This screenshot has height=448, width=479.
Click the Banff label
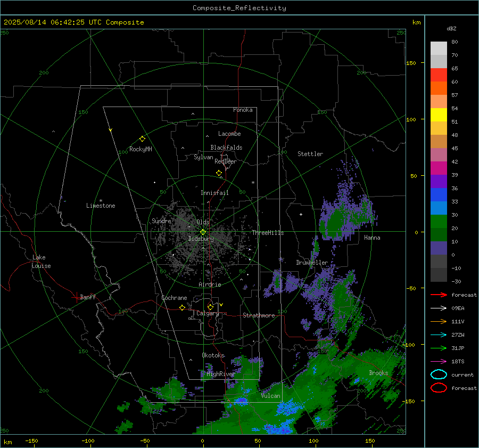tap(88, 297)
